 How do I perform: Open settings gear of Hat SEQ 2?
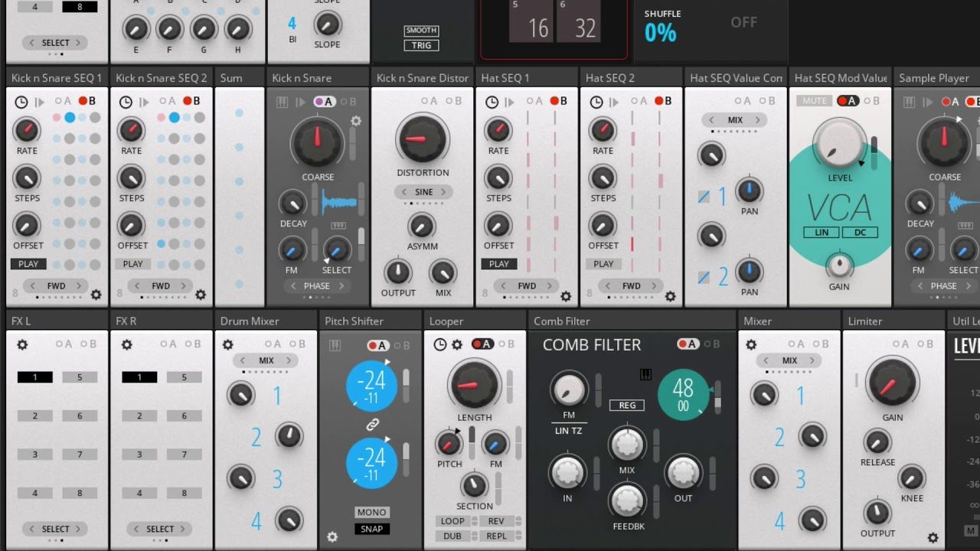(670, 296)
